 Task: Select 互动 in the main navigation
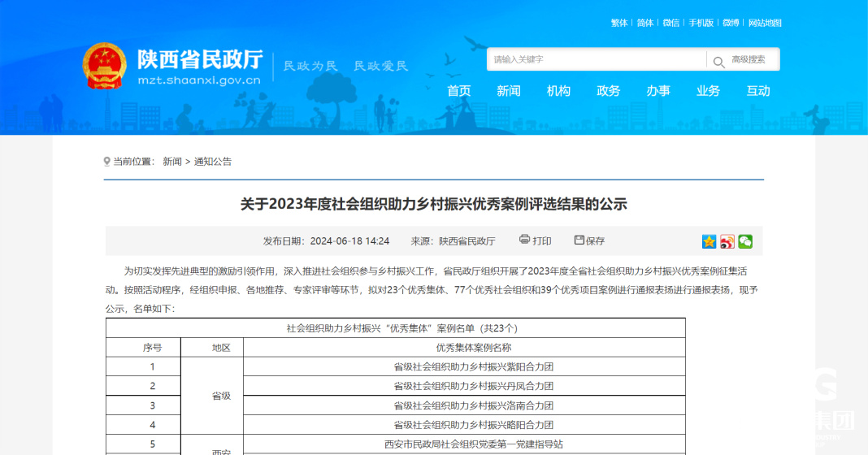(758, 91)
